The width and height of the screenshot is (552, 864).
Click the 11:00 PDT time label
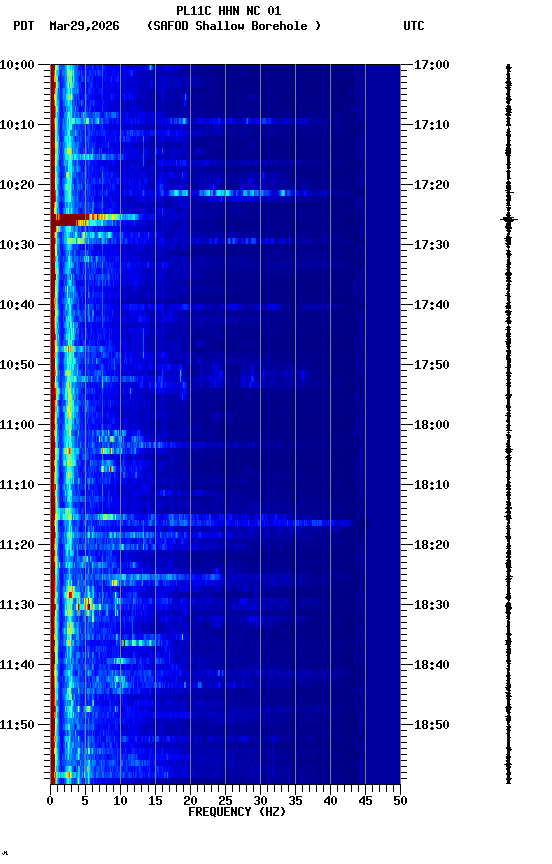[x=17, y=425]
